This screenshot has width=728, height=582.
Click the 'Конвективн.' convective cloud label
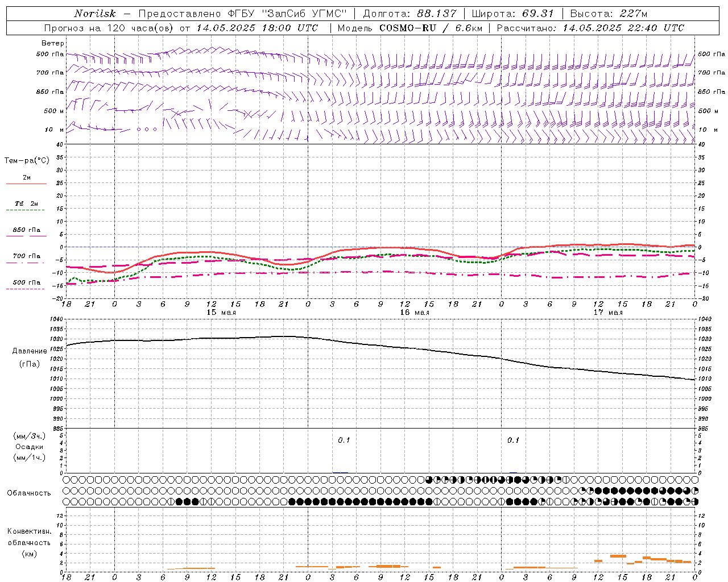(30, 531)
